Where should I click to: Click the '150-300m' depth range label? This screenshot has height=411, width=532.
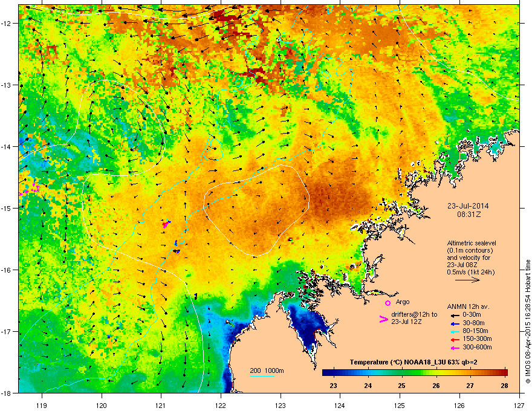click(478, 338)
